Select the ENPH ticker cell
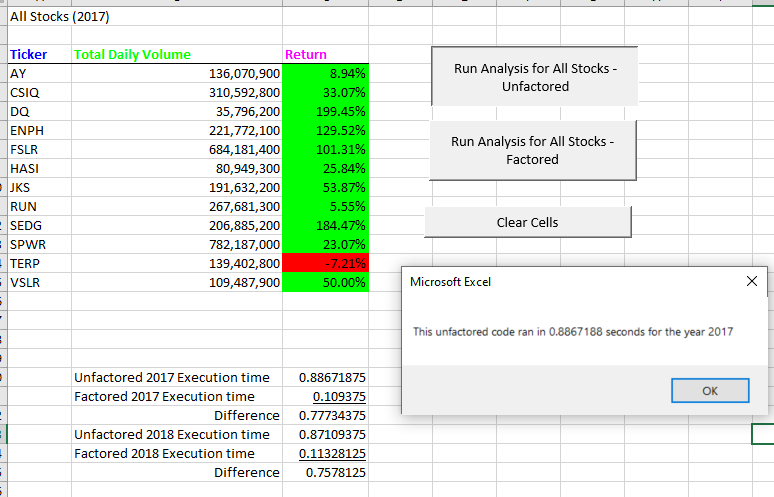Viewport: 774px width, 497px height. pos(39,131)
